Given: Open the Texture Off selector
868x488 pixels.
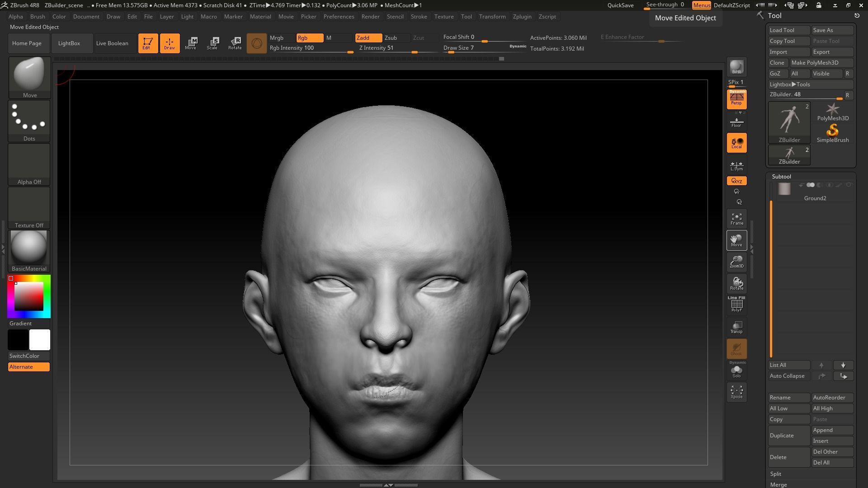Looking at the screenshot, I should coord(29,207).
